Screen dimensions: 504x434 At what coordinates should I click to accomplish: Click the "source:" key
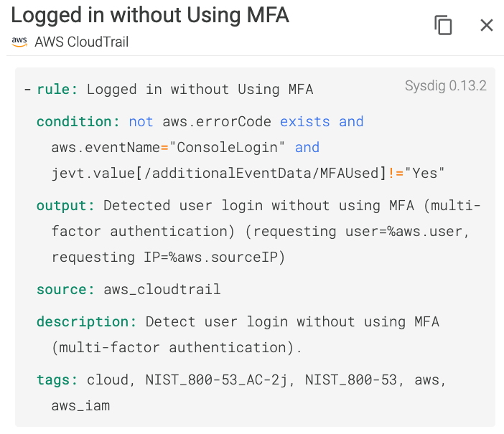(x=65, y=289)
